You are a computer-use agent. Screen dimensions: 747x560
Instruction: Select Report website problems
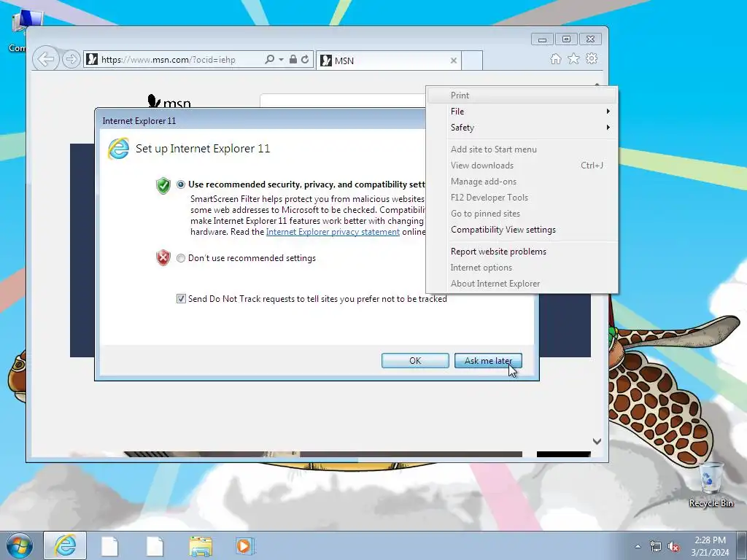522,252
